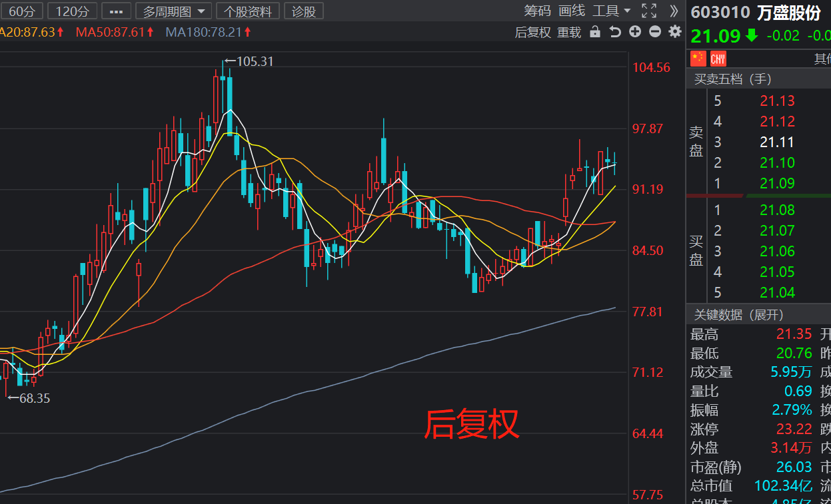Click the 97.87 price axis label
Screen dimensions: 831x504
pyautogui.click(x=648, y=128)
